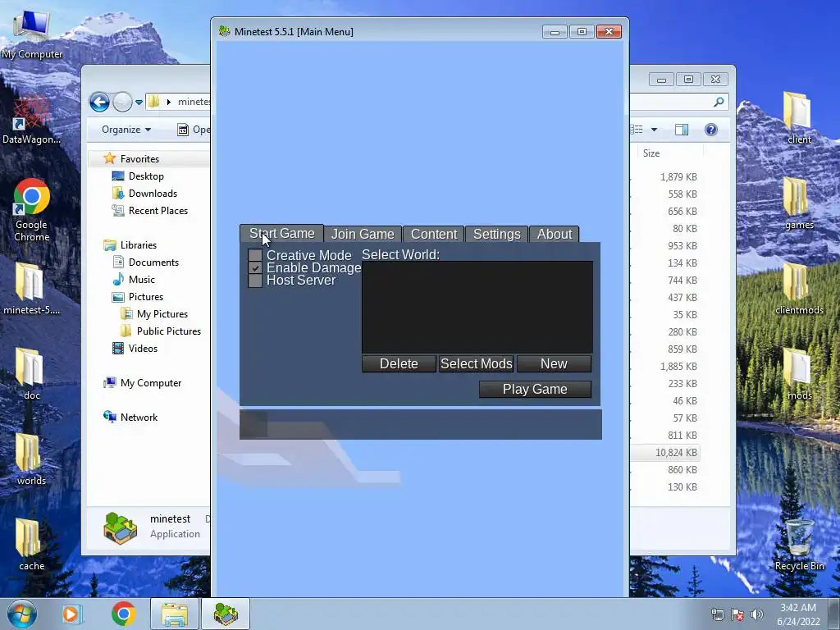This screenshot has height=630, width=840.
Task: Open the Select Mods dialog
Action: coord(477,363)
